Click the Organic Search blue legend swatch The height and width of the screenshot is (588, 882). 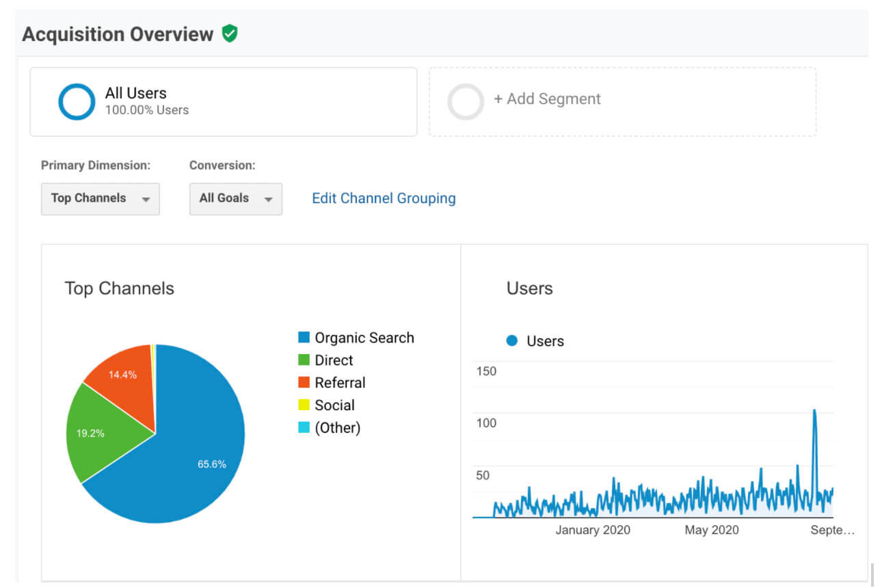304,337
